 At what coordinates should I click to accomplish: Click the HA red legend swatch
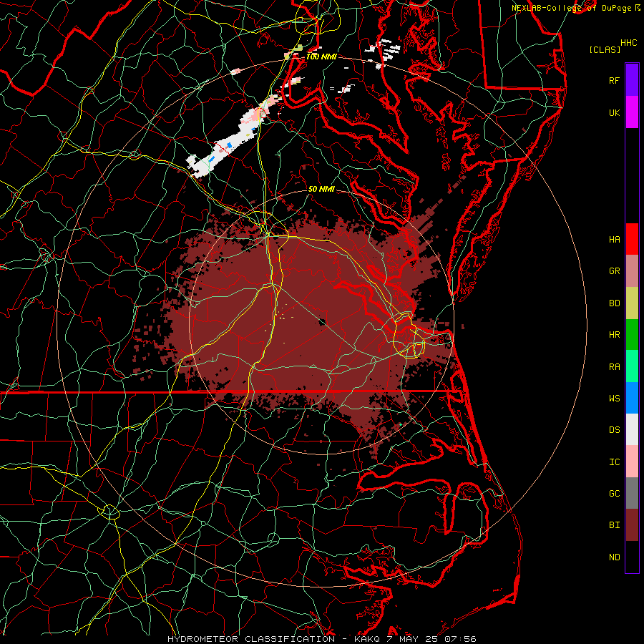(632, 239)
